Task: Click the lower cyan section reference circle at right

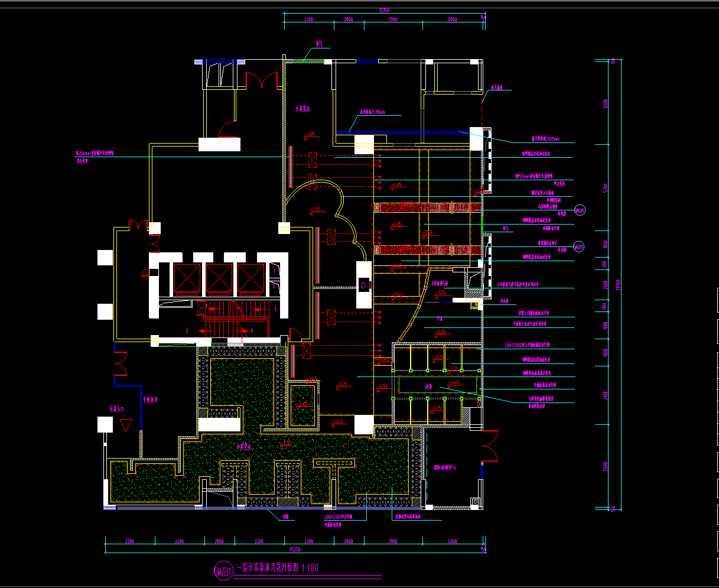Action: (580, 247)
